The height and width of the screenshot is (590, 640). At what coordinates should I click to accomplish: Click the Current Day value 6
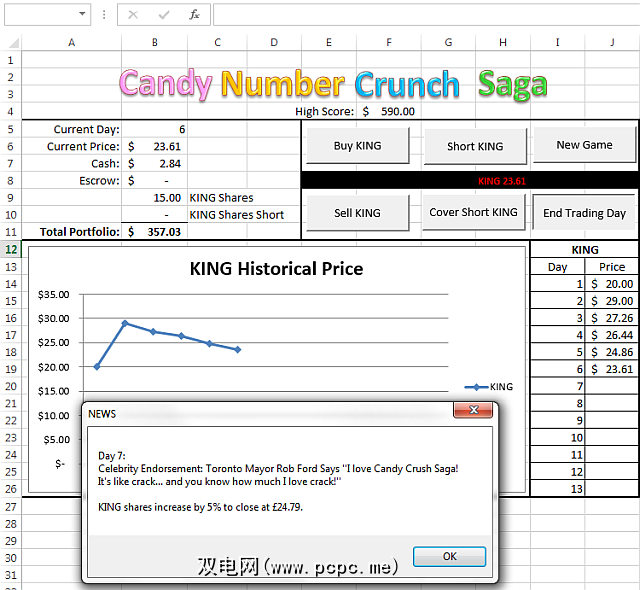(155, 129)
